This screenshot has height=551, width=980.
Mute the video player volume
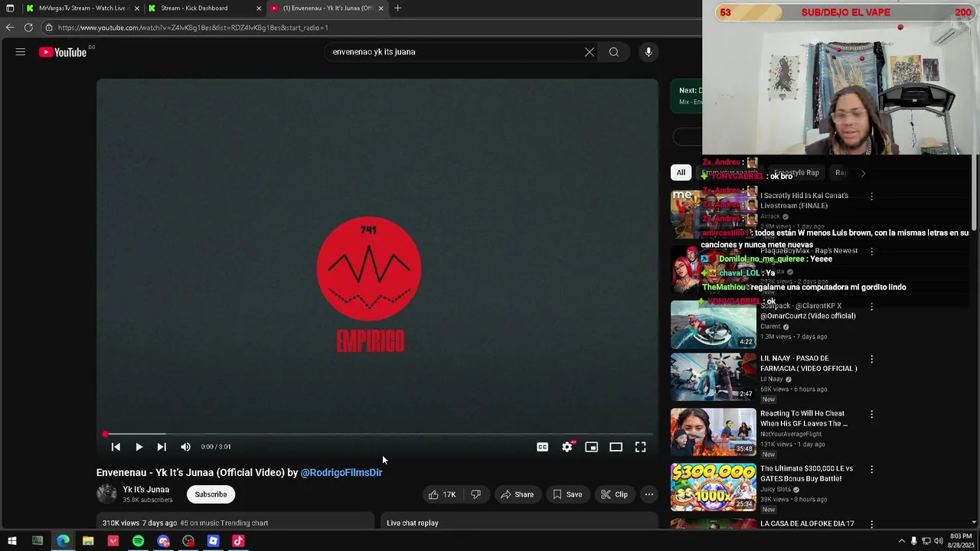(x=185, y=447)
